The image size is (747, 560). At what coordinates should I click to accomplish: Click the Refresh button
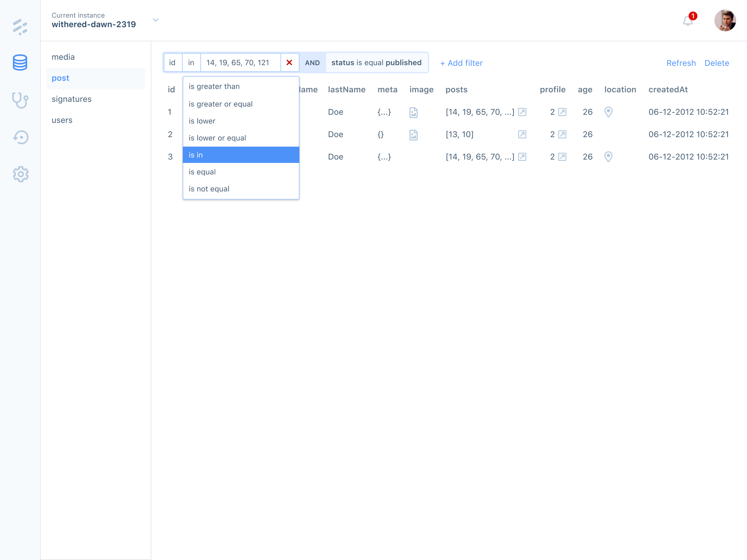tap(681, 63)
